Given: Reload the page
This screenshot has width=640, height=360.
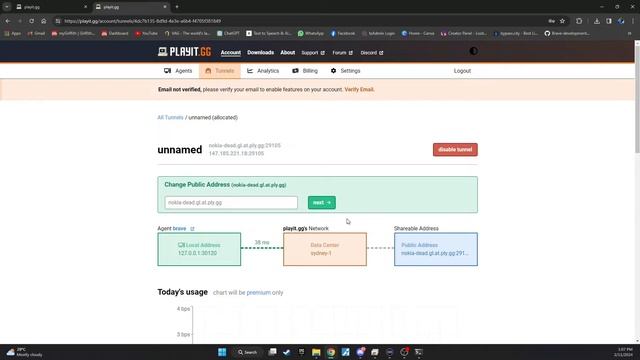Looking at the screenshot, I should pyautogui.click(x=31, y=21).
